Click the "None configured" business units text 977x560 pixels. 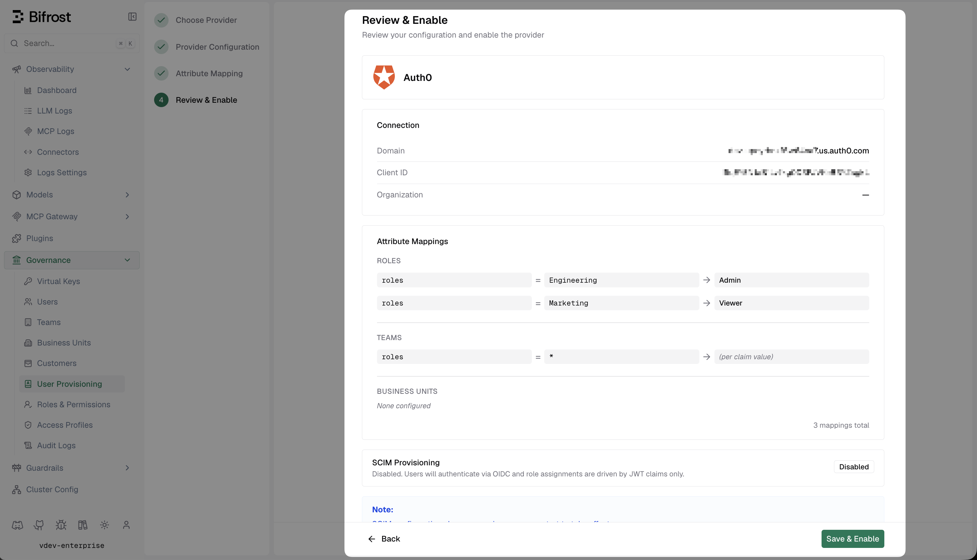point(403,406)
